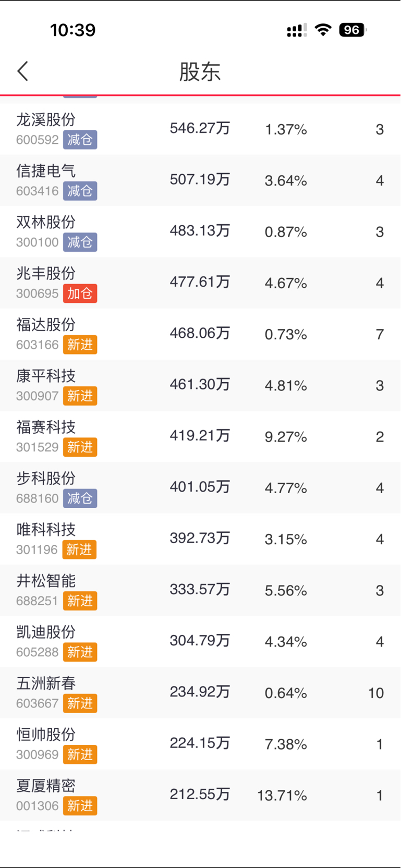The height and width of the screenshot is (868, 401).
Task: Tap the battery level indicator
Action: coord(352,30)
